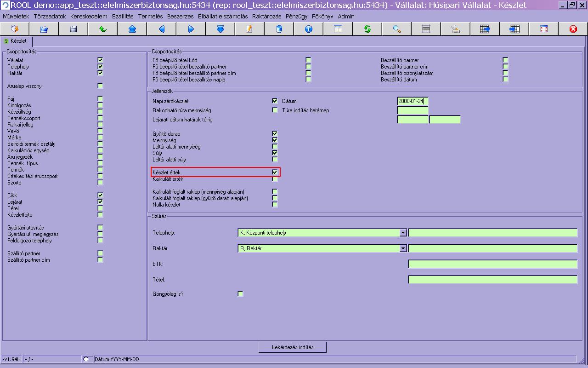Click the double down arrow icon
Image resolution: width=588 pixels, height=368 pixels.
click(x=220, y=29)
